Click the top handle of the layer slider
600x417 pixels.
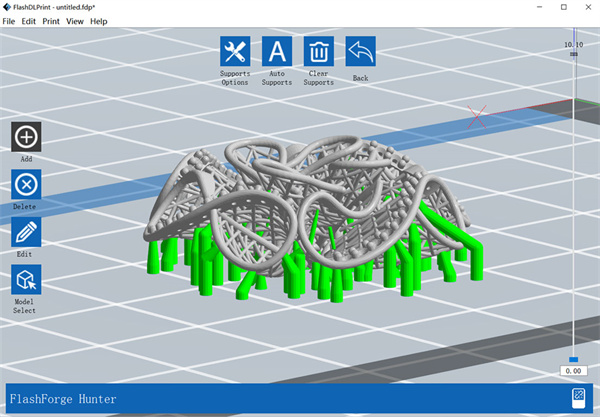point(573,54)
